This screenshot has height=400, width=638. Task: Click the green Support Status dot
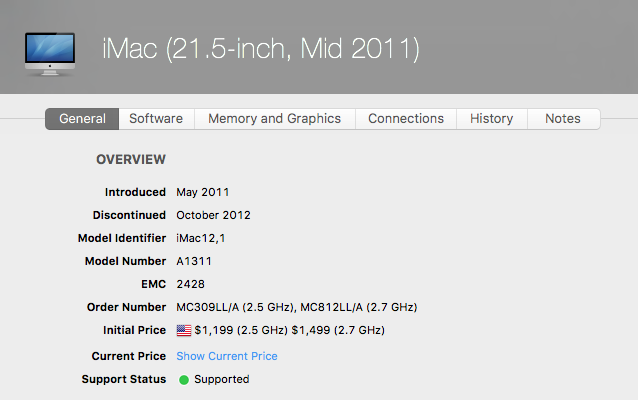[x=184, y=380]
